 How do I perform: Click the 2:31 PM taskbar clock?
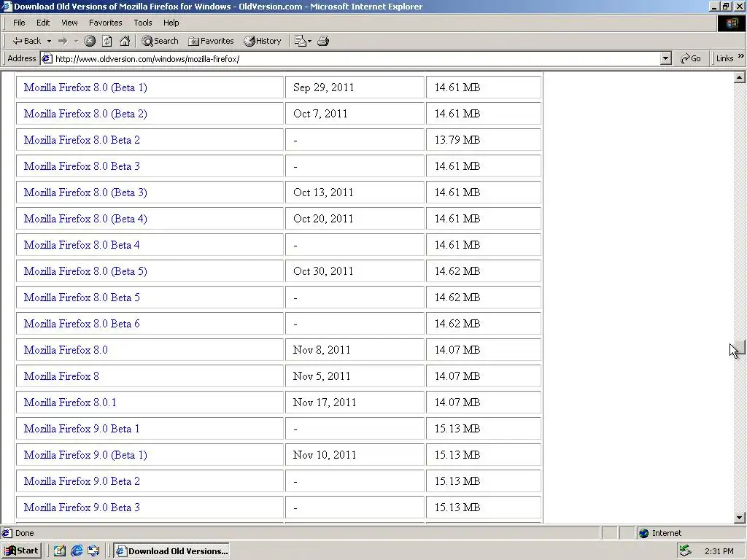click(x=719, y=551)
